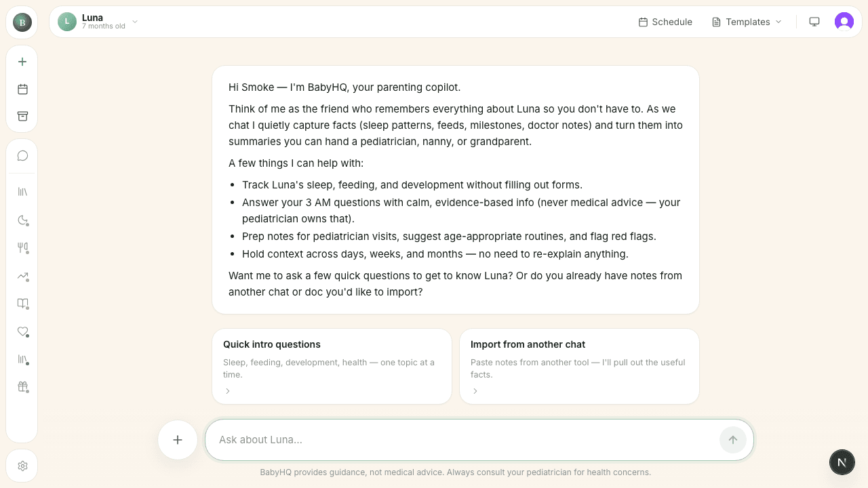Click the "Luna" name in the header
The height and width of the screenshot is (488, 868).
[x=92, y=18]
